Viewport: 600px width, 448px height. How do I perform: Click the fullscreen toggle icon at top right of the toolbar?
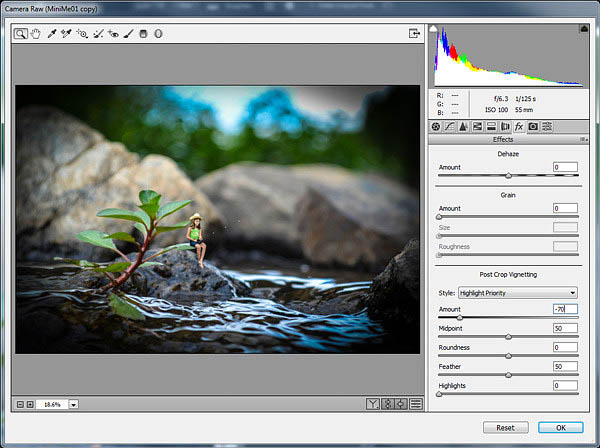414,34
